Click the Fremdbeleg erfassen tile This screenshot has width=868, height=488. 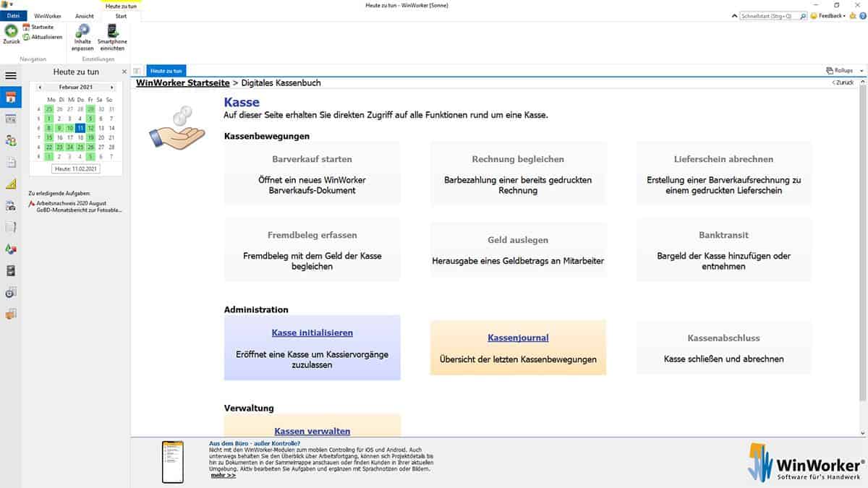(312, 249)
